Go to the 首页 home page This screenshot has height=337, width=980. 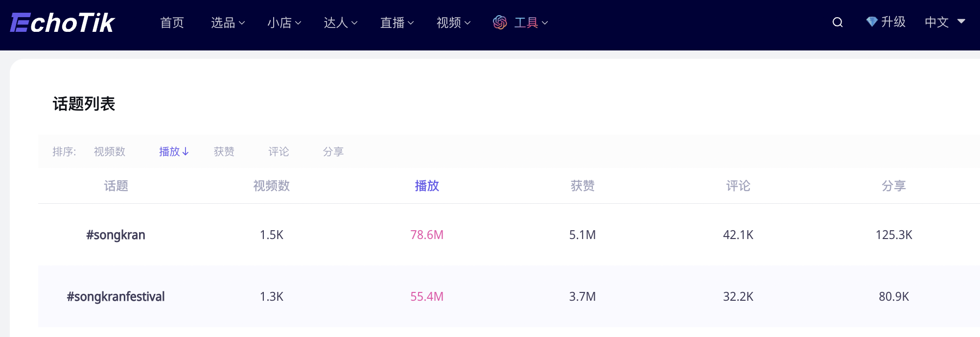[x=172, y=23]
